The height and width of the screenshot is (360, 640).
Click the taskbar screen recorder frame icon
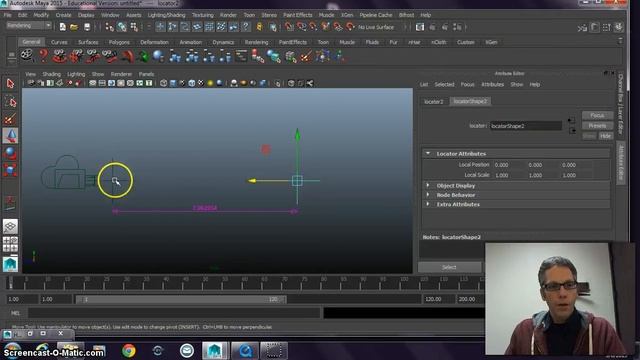point(273,351)
